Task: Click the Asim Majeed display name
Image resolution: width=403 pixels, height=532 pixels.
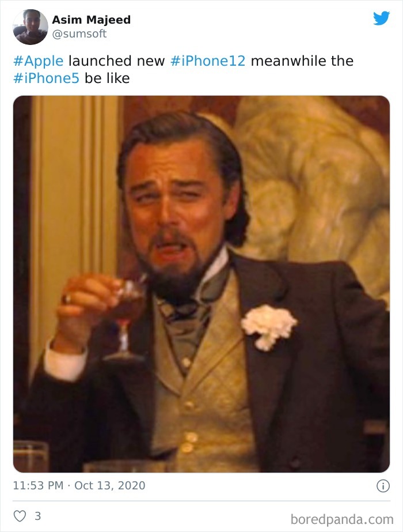Action: click(x=91, y=20)
